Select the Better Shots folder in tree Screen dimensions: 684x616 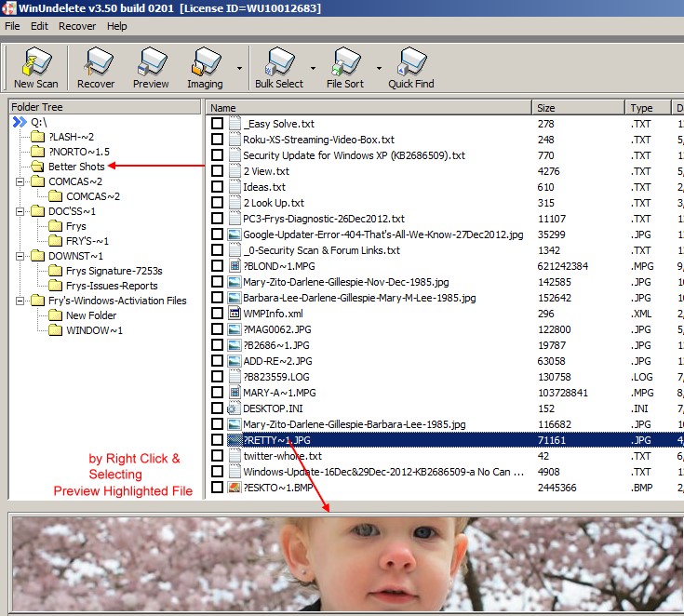(76, 167)
